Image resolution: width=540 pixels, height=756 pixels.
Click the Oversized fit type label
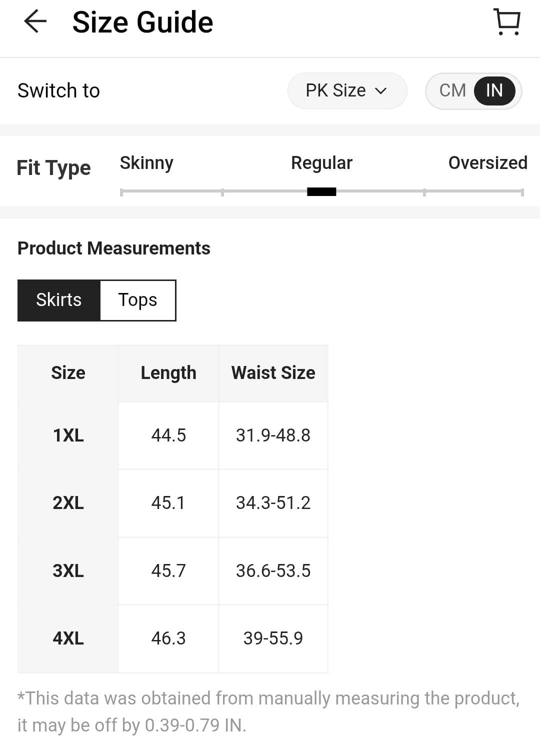pos(488,163)
